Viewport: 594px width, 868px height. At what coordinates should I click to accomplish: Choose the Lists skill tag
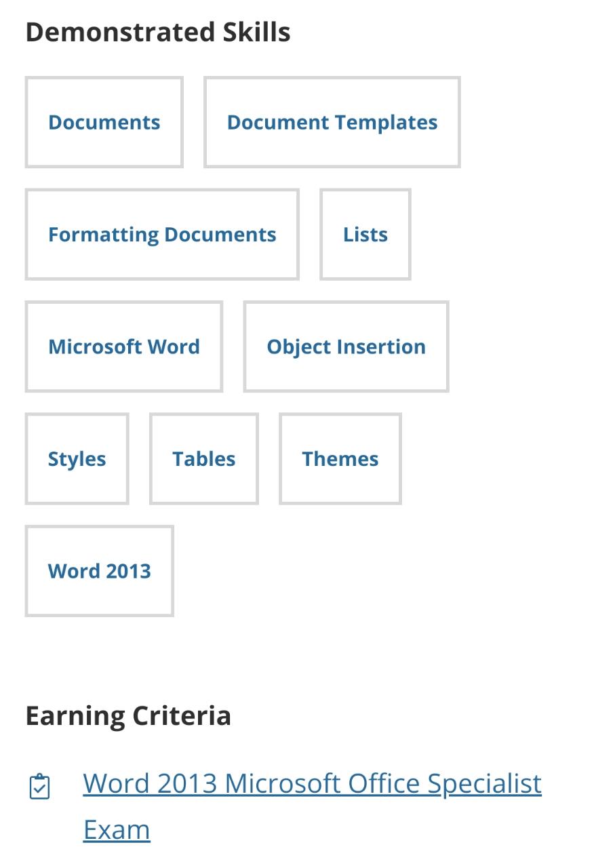pyautogui.click(x=365, y=235)
